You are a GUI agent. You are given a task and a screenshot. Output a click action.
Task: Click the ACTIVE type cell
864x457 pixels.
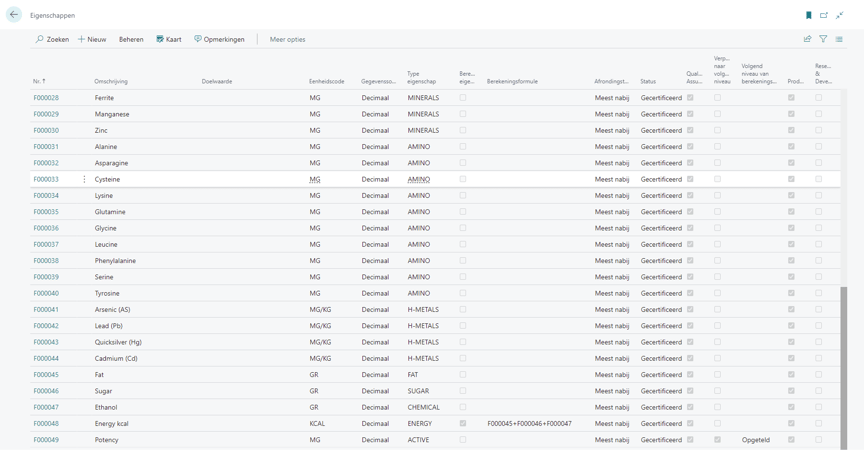click(x=418, y=440)
